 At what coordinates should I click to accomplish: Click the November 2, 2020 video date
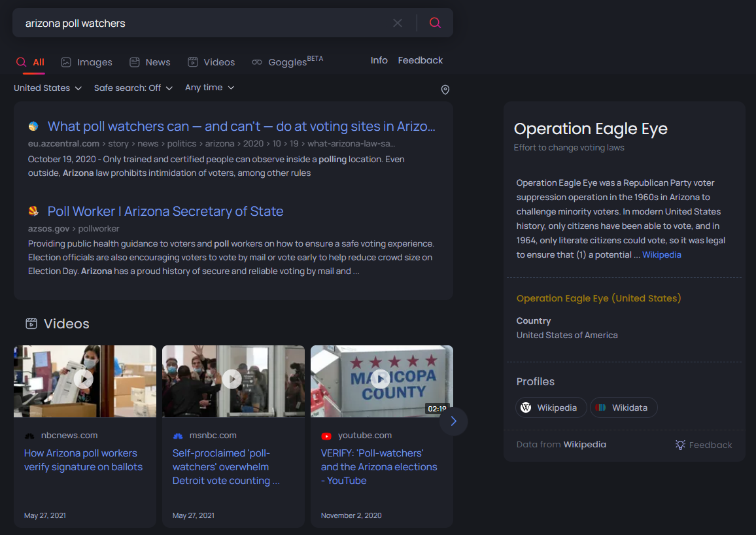coord(351,515)
